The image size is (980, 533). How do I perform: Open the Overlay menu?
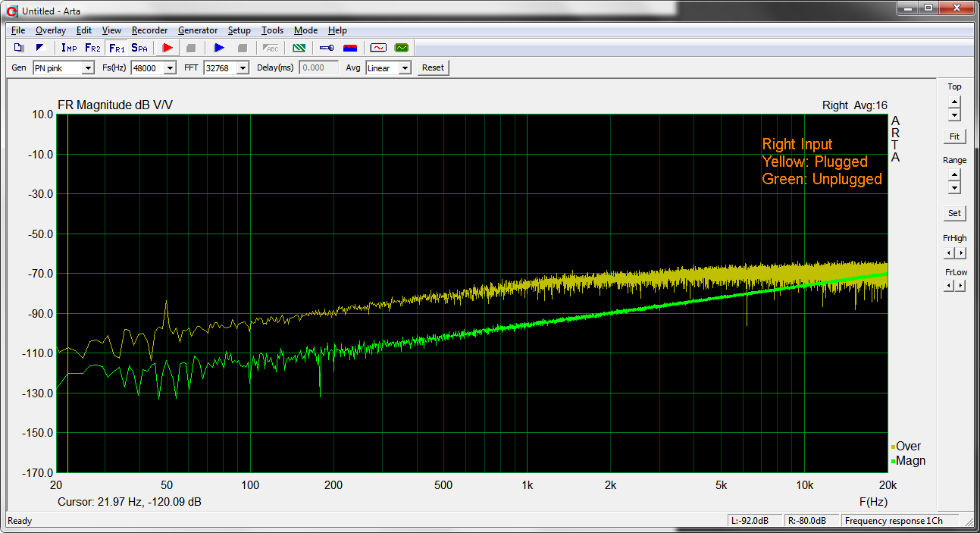pos(51,30)
